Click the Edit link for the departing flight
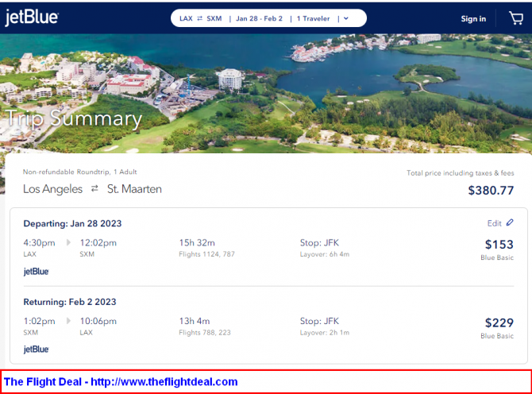Screen dimensions: 532x394 tap(494, 223)
